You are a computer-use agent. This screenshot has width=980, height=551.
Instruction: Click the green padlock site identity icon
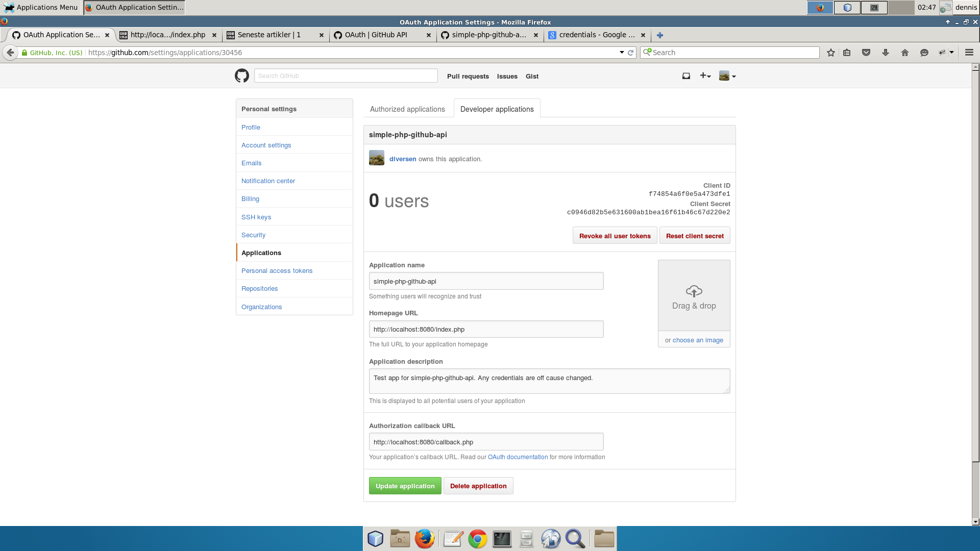tap(24, 53)
